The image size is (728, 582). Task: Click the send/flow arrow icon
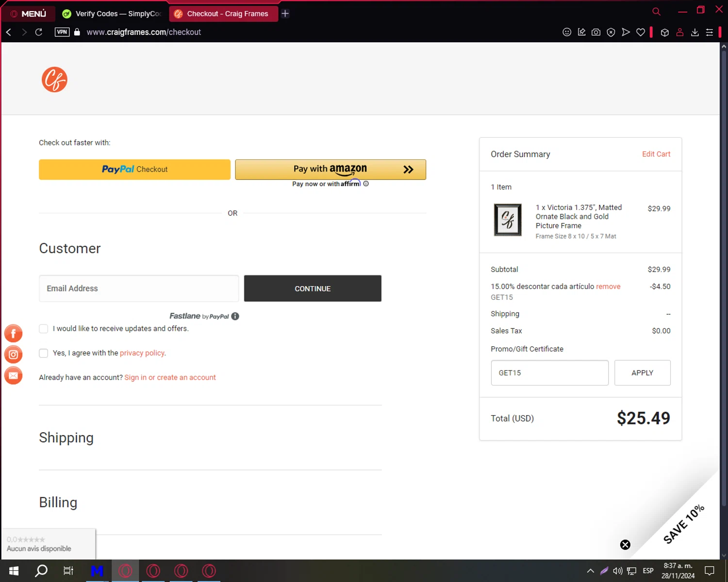pos(626,32)
